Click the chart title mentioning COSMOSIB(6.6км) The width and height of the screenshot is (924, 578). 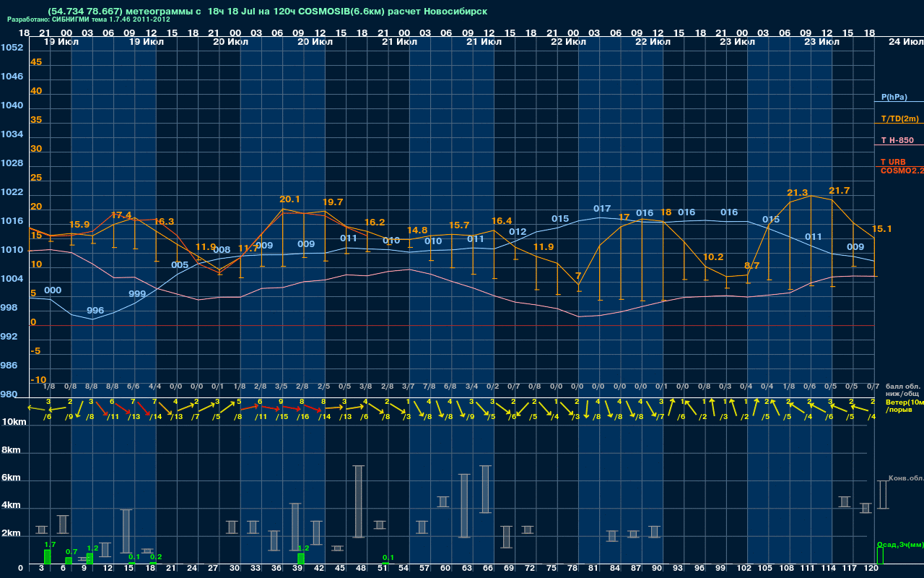click(x=267, y=12)
